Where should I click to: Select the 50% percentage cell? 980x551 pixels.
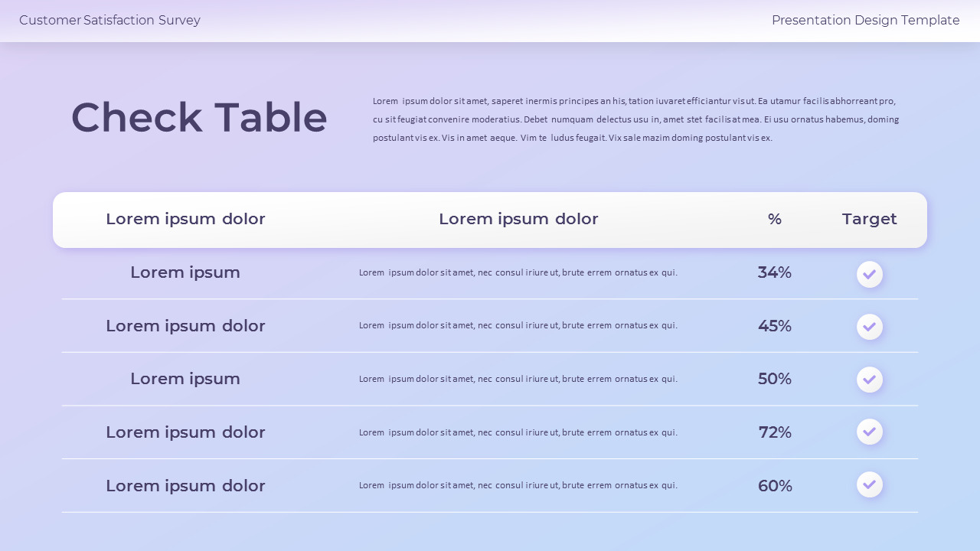coord(774,379)
